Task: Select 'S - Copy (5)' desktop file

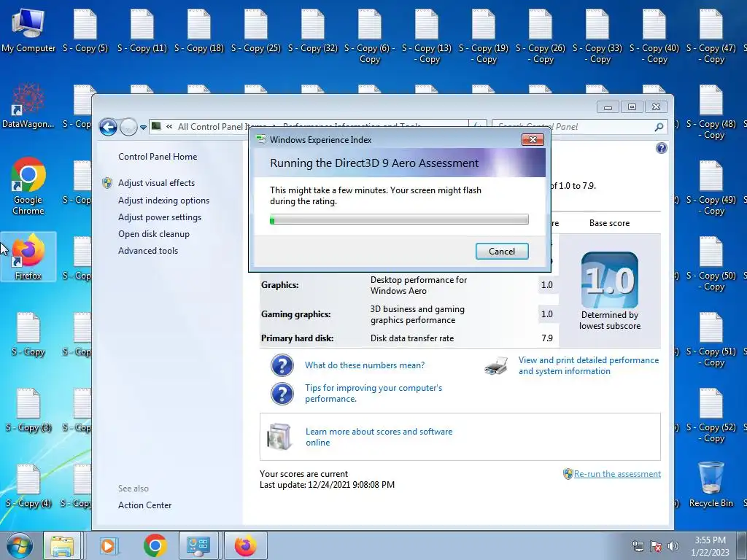Action: tap(85, 31)
